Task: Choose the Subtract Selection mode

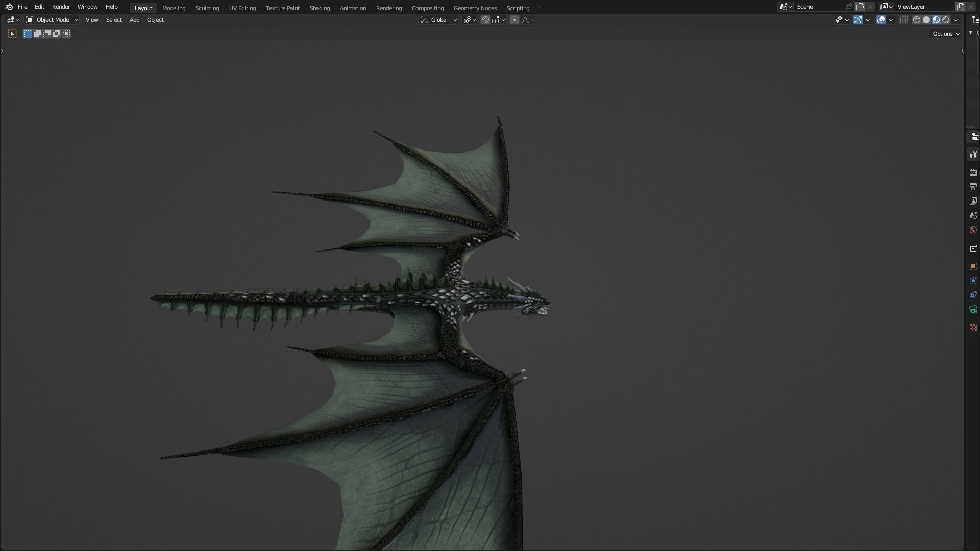Action: click(47, 34)
